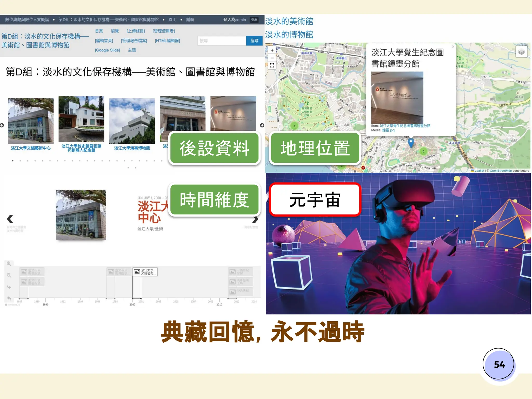Open the [Google Slide] menu item
Viewport: 532px width, 399px height.
(x=107, y=50)
